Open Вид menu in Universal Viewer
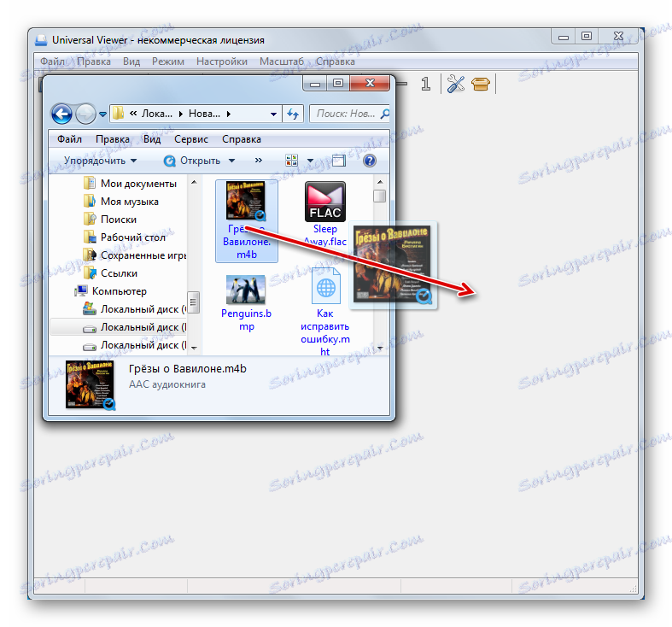672x627 pixels. [131, 62]
